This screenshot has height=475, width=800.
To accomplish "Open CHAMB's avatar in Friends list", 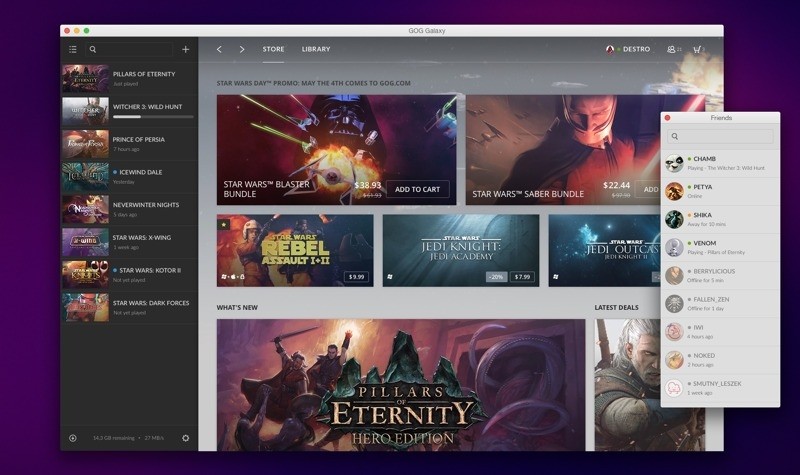I will pyautogui.click(x=674, y=164).
